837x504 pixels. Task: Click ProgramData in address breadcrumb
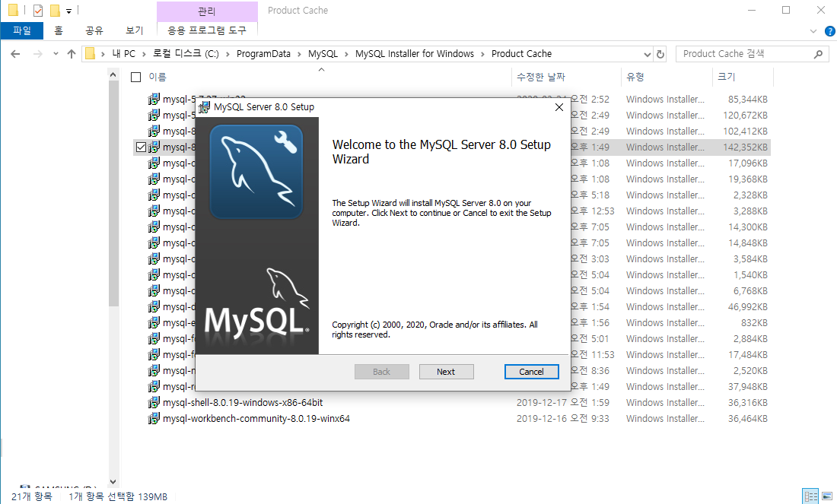264,54
